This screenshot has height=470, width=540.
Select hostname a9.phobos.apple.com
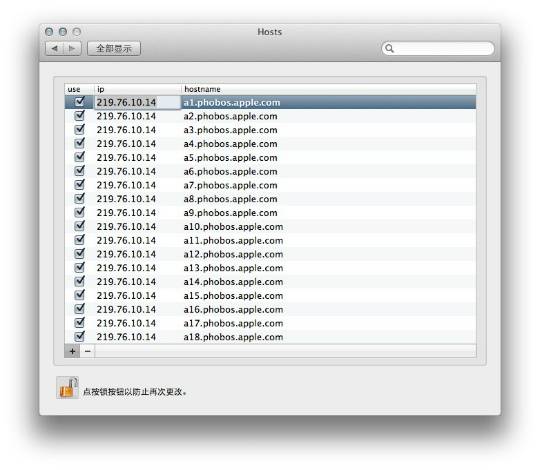coord(230,213)
